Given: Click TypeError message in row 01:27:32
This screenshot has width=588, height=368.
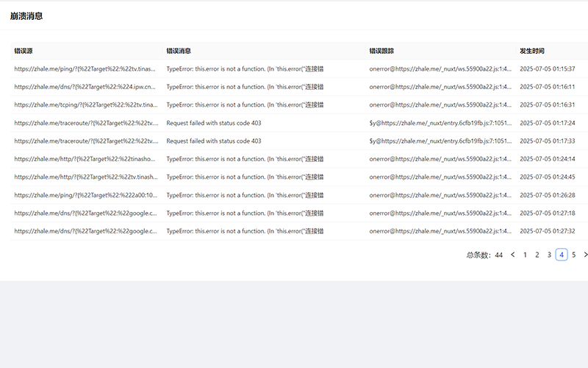Looking at the screenshot, I should tap(245, 231).
